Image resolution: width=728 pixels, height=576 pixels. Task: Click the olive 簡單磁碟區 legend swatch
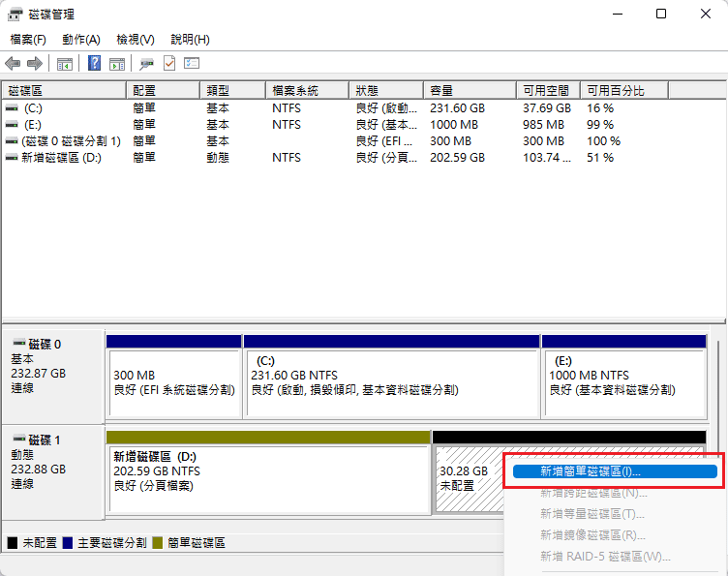[158, 542]
